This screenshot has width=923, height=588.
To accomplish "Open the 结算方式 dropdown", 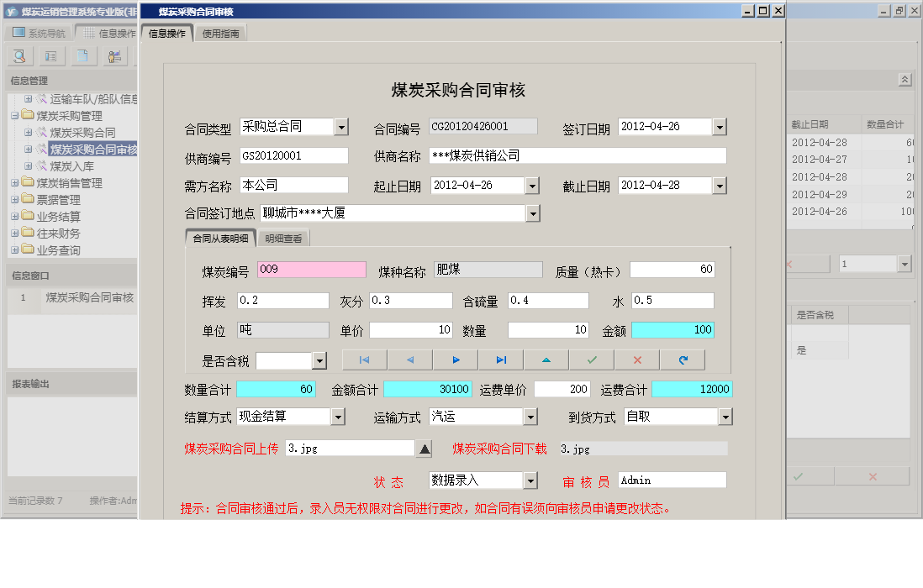I will click(x=340, y=416).
